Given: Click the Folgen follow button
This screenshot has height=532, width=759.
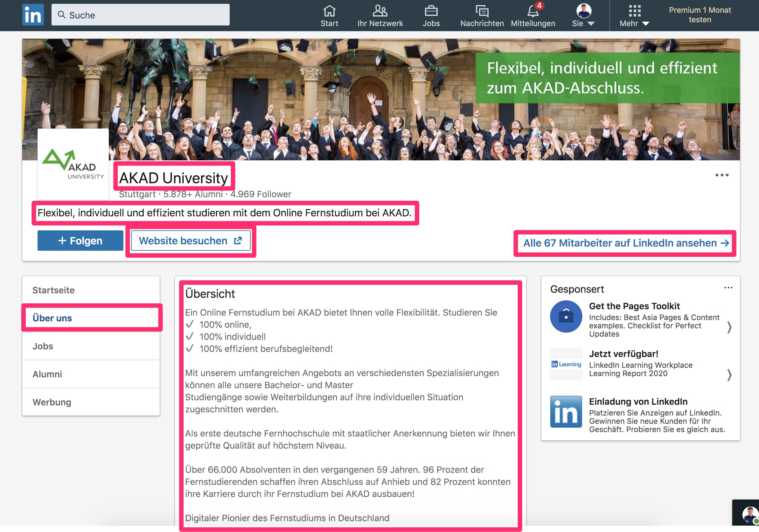Looking at the screenshot, I should 80,240.
